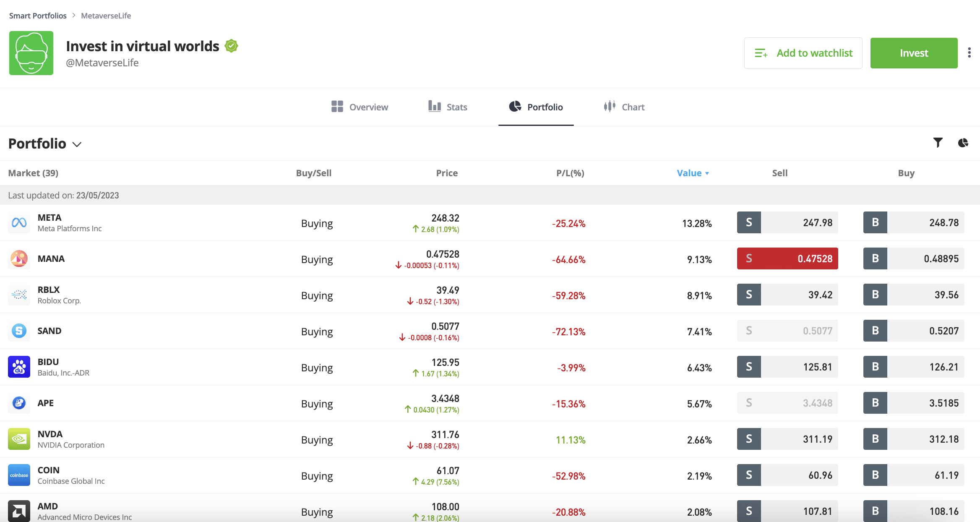Click the COIN Coinbase logo icon
Viewport: 980px width, 522px height.
[x=19, y=475]
